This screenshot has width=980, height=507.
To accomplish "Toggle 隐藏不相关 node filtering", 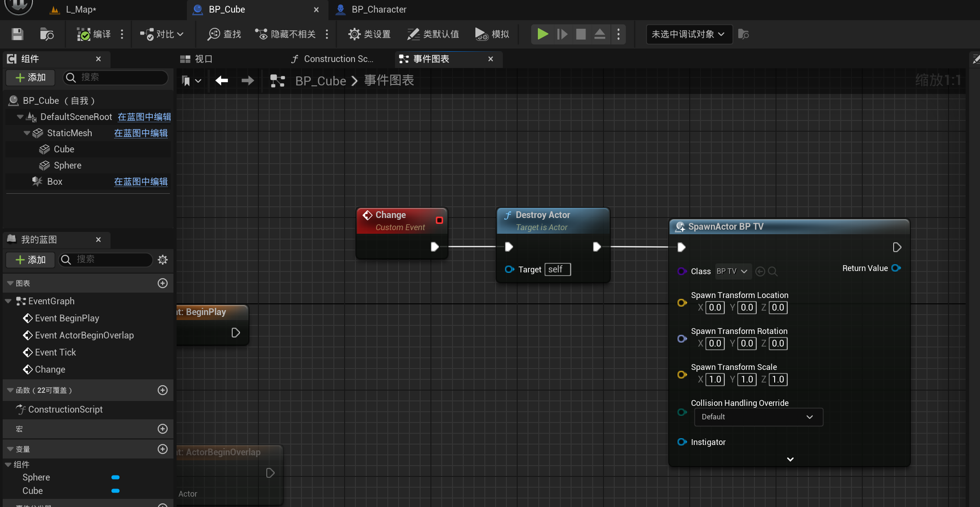I will click(x=284, y=34).
